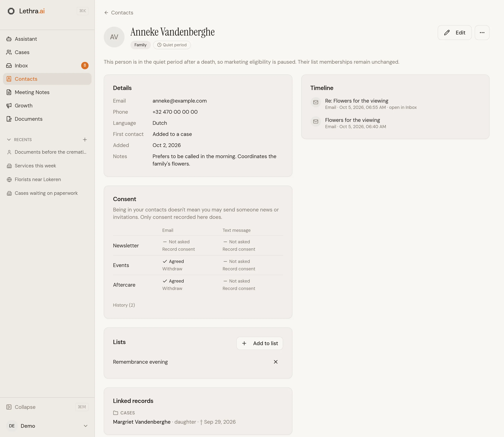This screenshot has height=437, width=504.
Task: Click the CASES folder icon
Action: [115, 413]
